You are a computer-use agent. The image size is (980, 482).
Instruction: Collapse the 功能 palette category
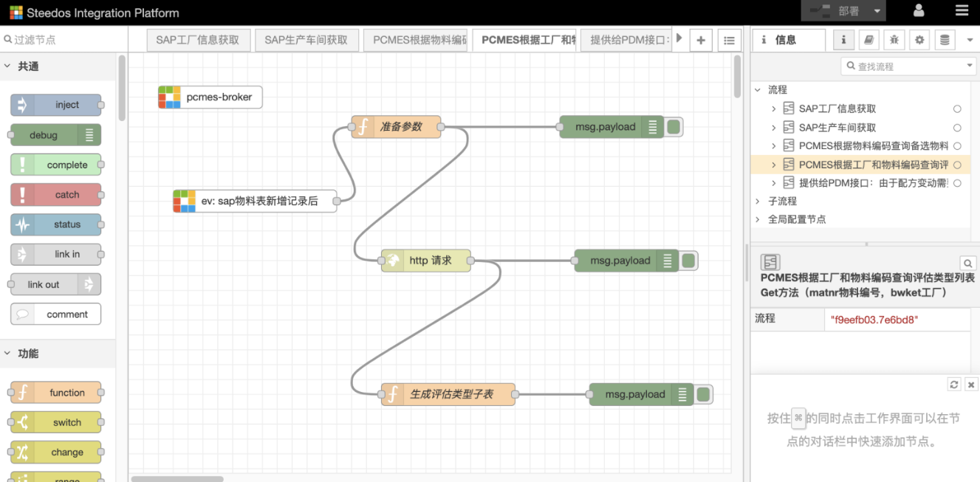tap(58, 354)
